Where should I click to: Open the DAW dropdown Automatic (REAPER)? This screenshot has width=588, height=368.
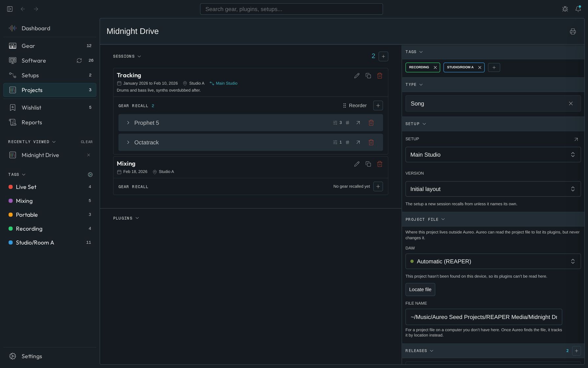click(493, 262)
